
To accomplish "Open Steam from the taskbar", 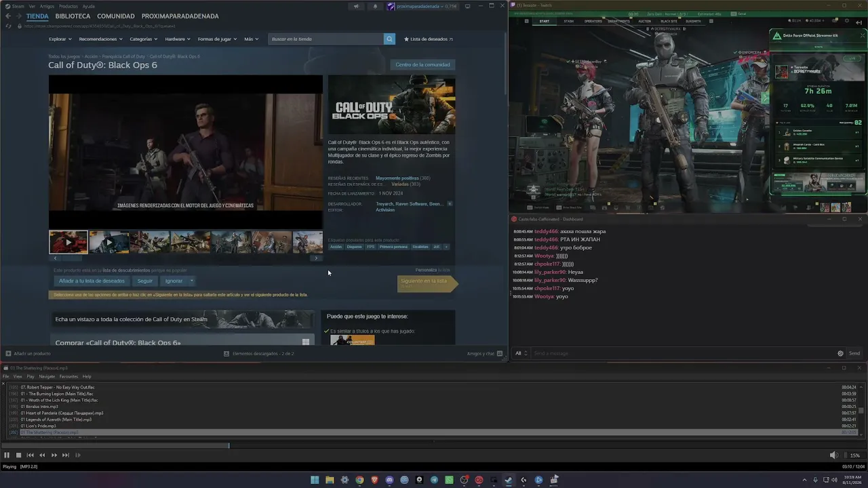I will pyautogui.click(x=509, y=480).
